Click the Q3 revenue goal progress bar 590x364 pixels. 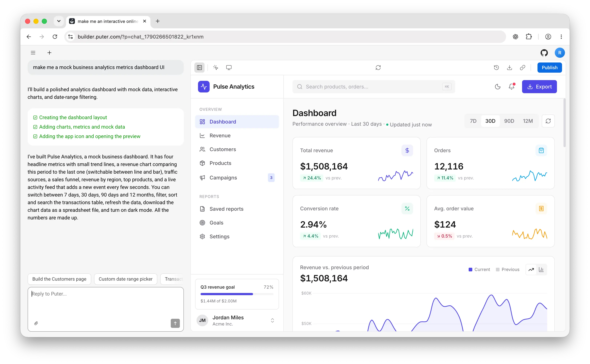[x=237, y=294]
